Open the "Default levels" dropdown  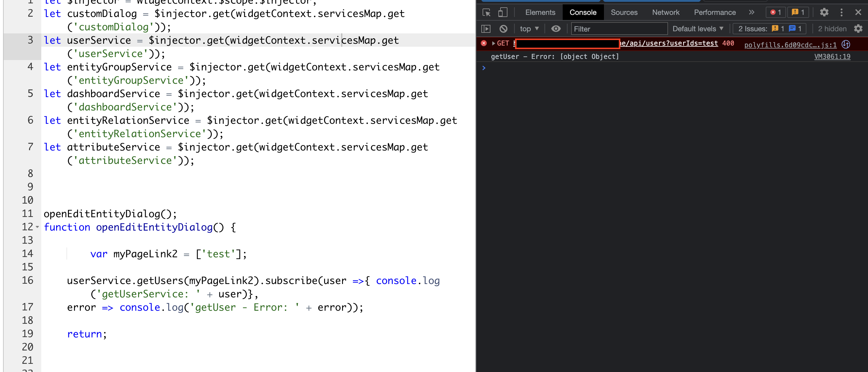click(698, 29)
